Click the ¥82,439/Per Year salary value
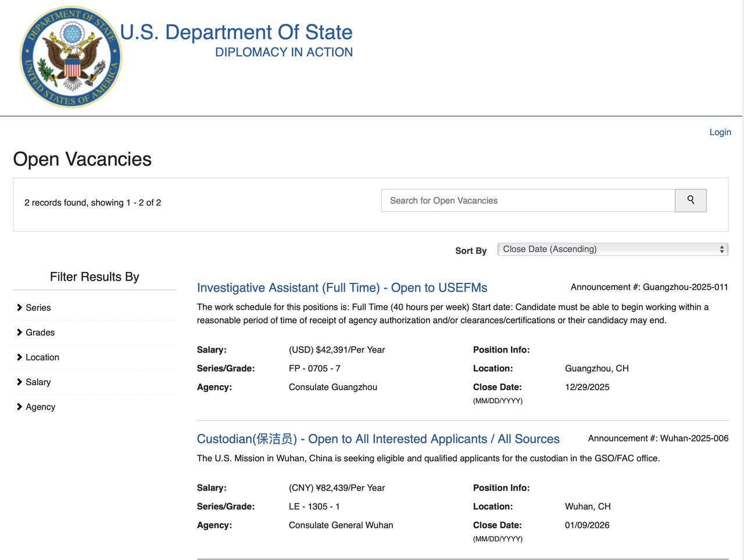This screenshot has height=560, width=744. click(337, 488)
